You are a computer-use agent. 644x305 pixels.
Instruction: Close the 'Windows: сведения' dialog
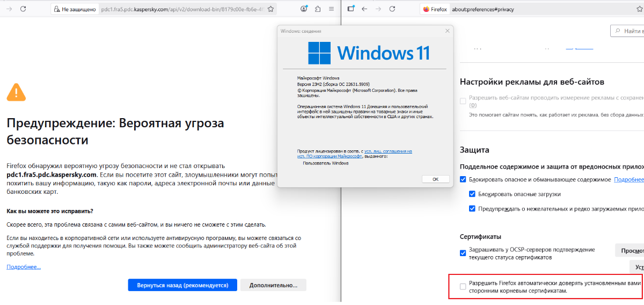pyautogui.click(x=448, y=31)
